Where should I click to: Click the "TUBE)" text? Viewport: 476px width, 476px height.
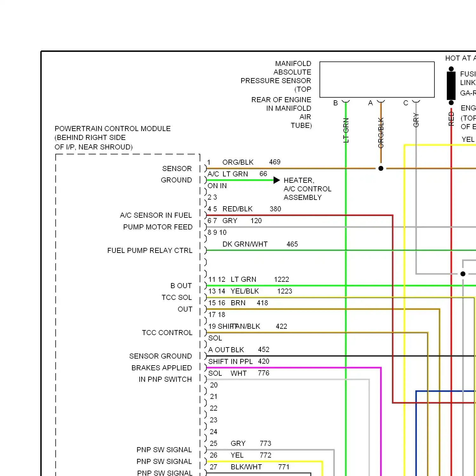(x=301, y=125)
